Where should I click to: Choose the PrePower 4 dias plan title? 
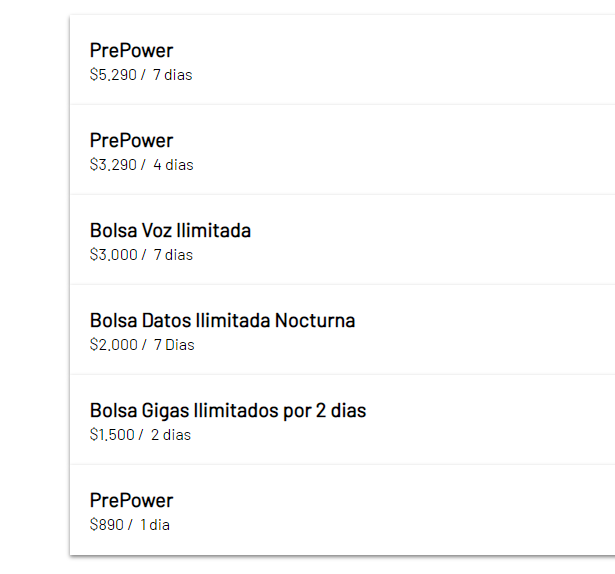131,140
